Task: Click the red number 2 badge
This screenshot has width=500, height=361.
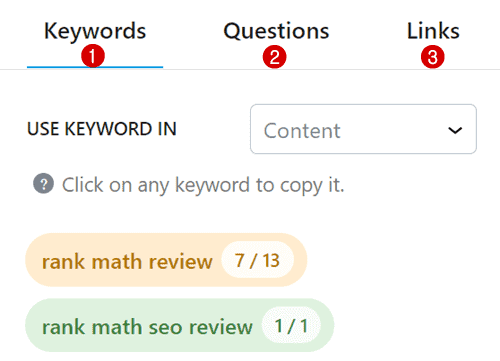Action: tap(274, 57)
